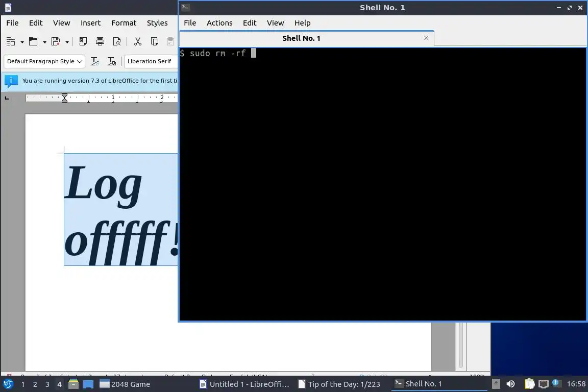Toggle Print Preview icon
The image size is (588, 392).
click(x=116, y=41)
